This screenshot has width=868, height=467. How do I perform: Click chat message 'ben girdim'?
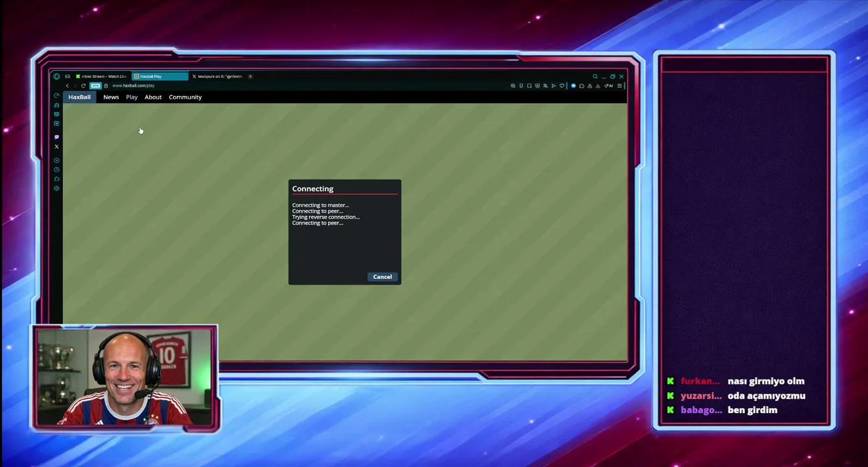coord(752,410)
